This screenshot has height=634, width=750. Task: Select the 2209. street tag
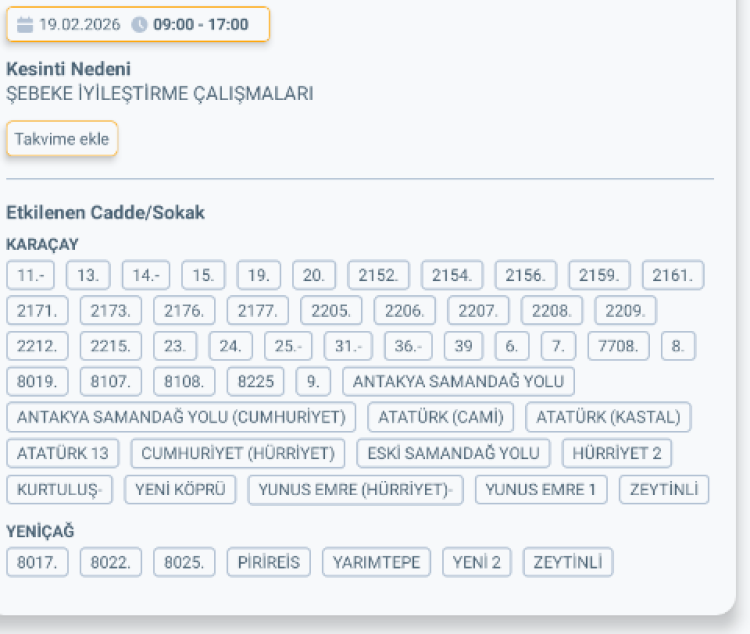(626, 311)
